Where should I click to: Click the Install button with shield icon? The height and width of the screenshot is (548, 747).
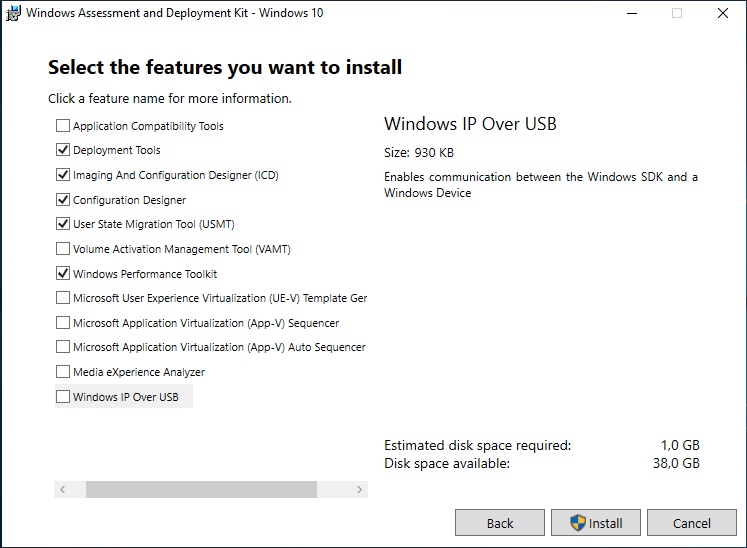coord(596,523)
